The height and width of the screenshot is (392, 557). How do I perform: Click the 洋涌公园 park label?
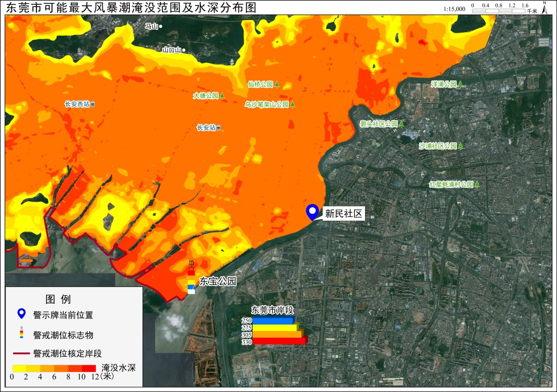point(444,84)
